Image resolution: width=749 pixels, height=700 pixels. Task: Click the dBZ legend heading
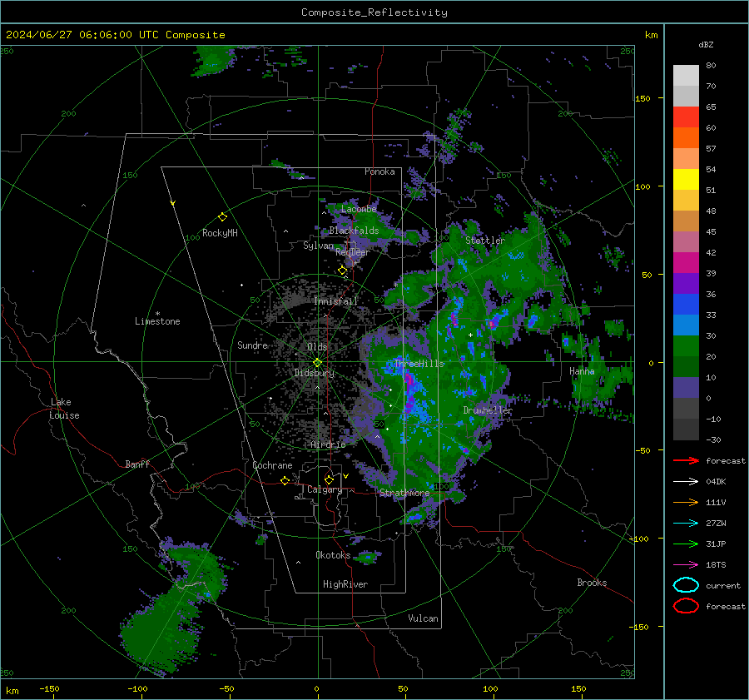706,44
